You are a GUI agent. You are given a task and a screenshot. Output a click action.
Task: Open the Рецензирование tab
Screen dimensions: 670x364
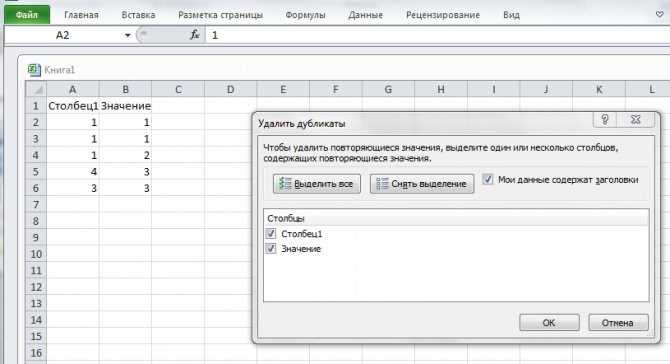[x=443, y=15]
